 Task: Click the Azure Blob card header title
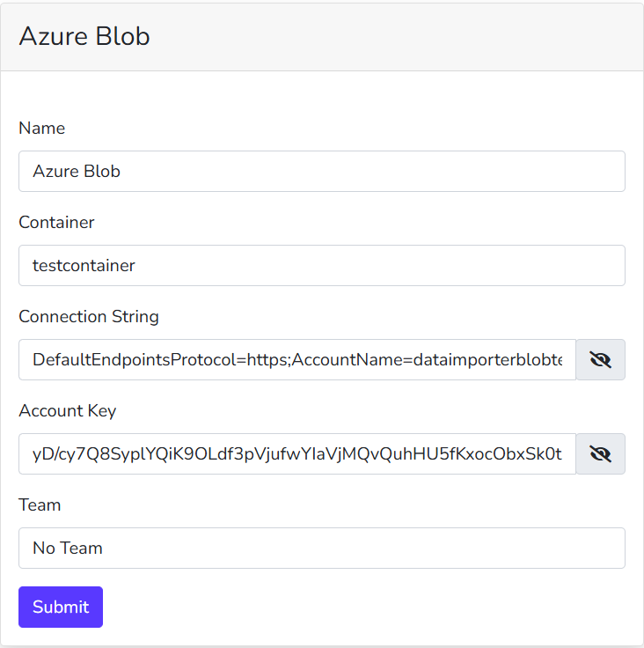tap(84, 36)
